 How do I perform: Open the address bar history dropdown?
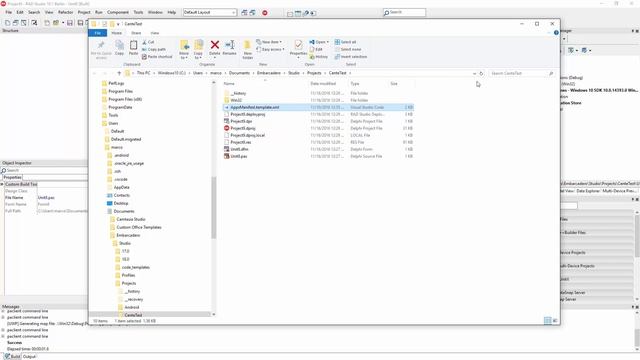pyautogui.click(x=474, y=73)
